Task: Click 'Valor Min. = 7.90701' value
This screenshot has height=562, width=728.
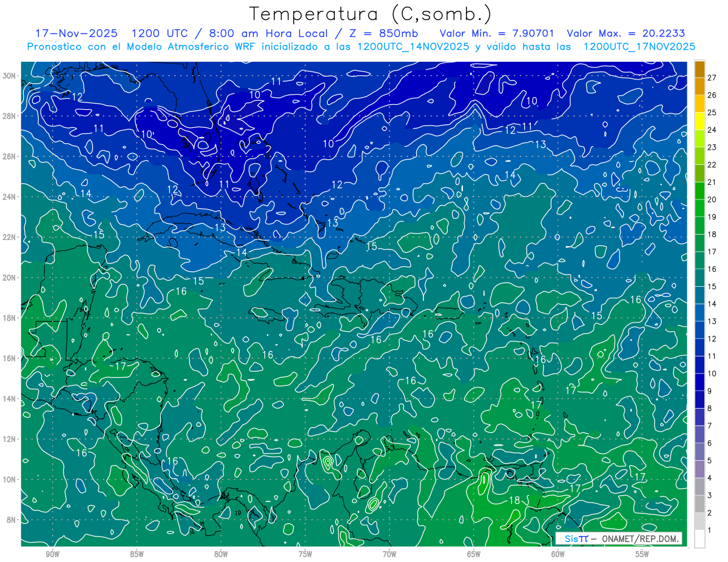Action: click(497, 33)
